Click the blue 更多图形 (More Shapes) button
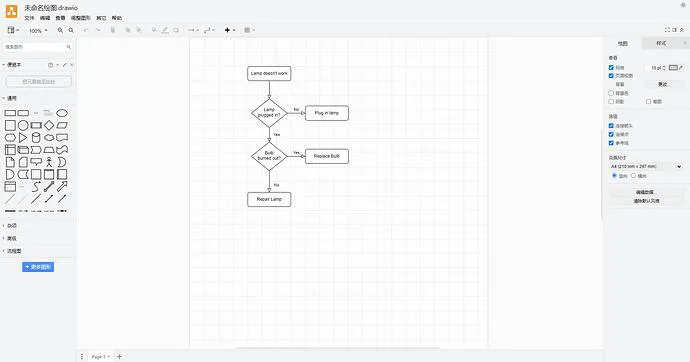 click(38, 267)
